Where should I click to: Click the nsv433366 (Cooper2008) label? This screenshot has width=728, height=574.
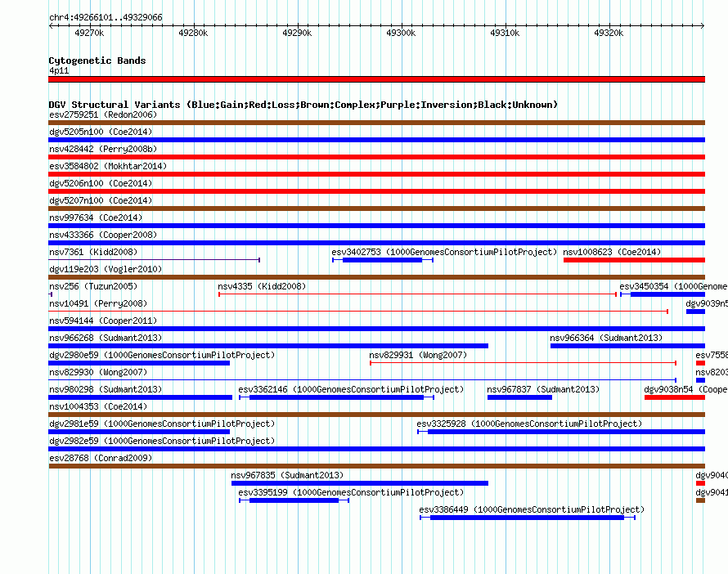103,235
